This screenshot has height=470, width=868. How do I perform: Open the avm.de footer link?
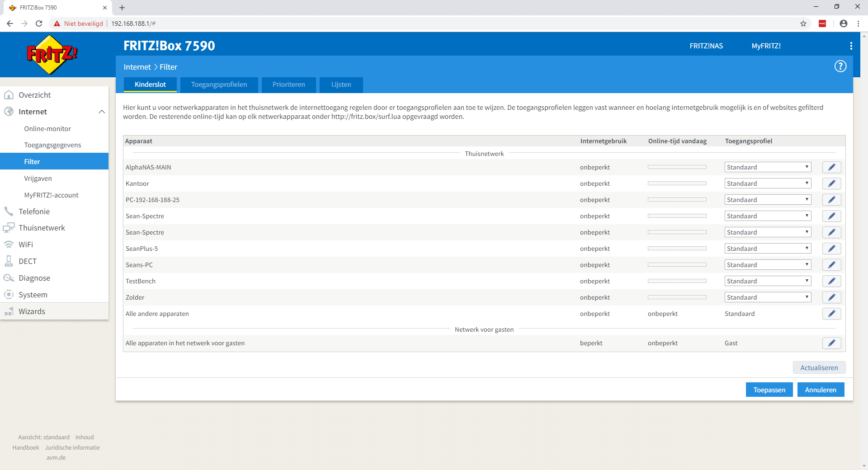tap(56, 457)
